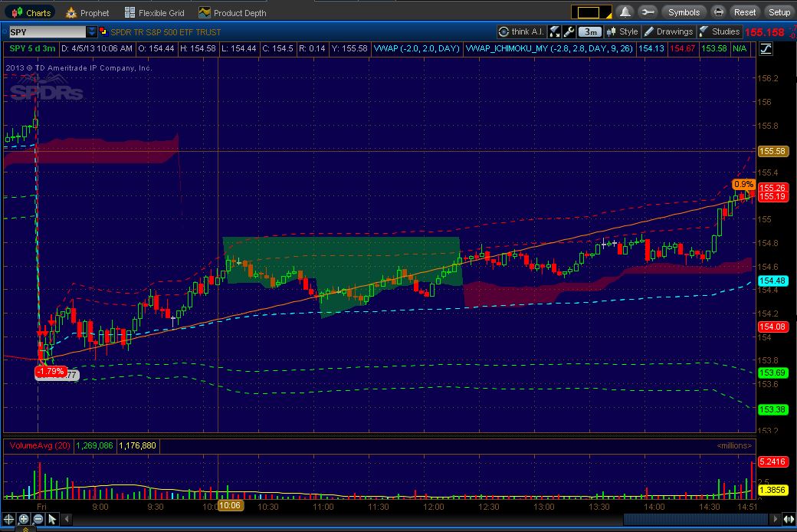797x532 pixels.
Task: Click the color link icon beside symbol
Action: [x=103, y=31]
